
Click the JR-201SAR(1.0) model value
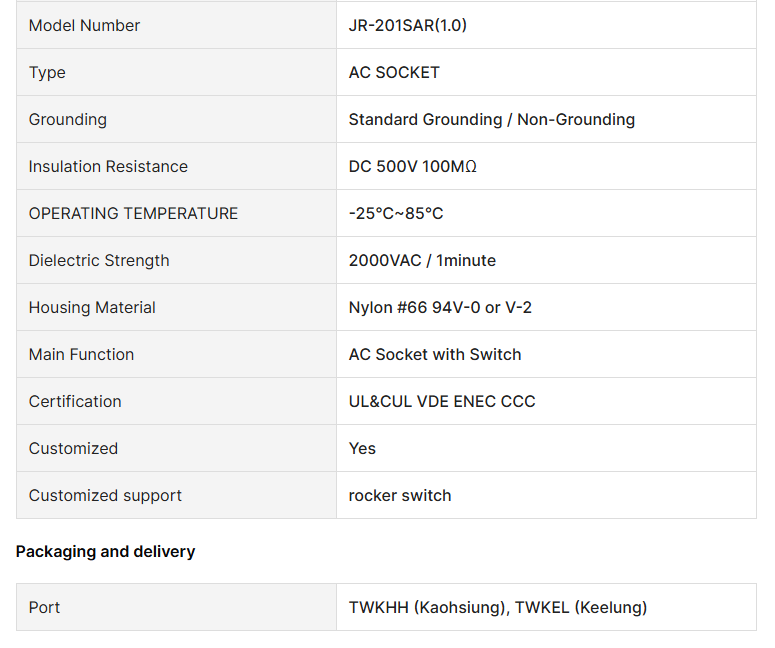click(408, 25)
